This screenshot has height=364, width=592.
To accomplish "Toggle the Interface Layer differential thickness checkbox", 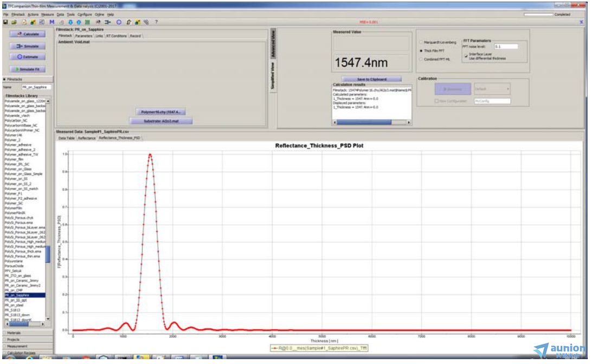I will click(x=466, y=56).
